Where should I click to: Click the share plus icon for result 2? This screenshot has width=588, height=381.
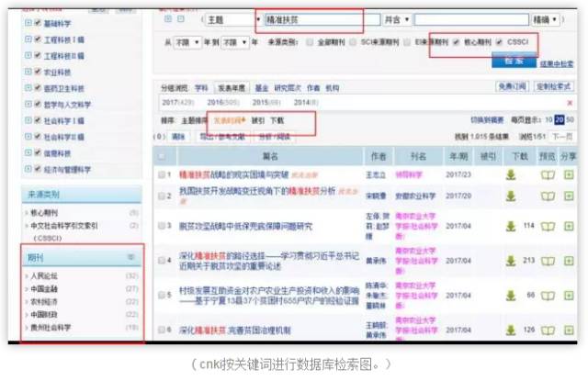click(x=569, y=195)
